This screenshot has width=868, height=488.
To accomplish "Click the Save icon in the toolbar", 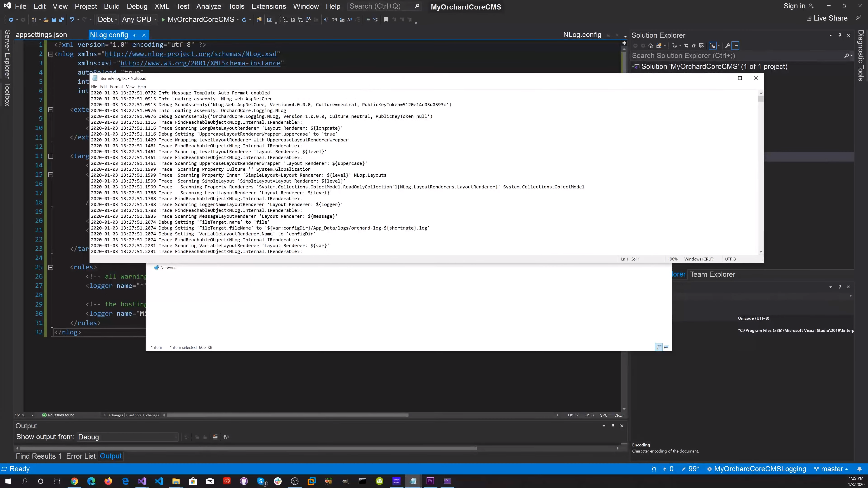I will [x=54, y=20].
